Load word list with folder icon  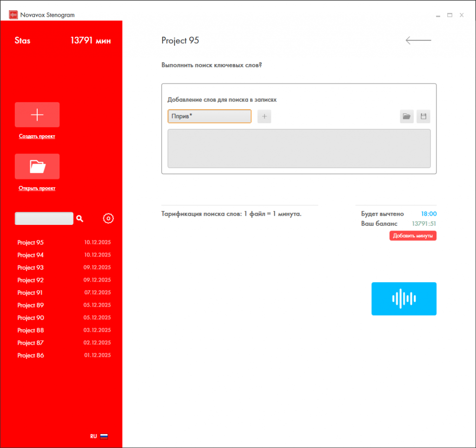coord(407,117)
